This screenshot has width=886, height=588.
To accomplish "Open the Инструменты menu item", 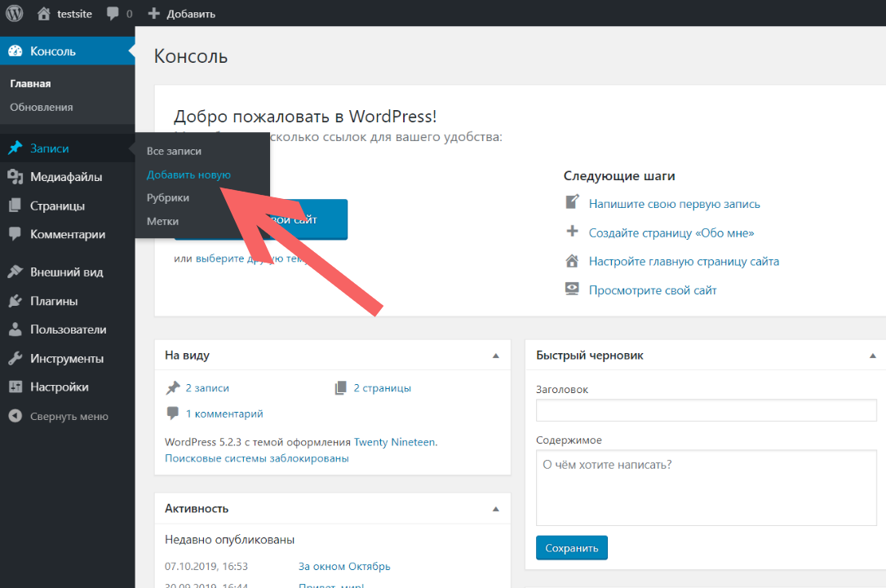I will [x=67, y=358].
